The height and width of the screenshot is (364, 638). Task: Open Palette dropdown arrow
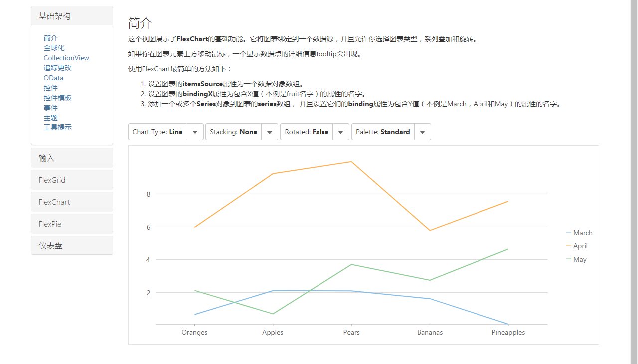point(423,132)
